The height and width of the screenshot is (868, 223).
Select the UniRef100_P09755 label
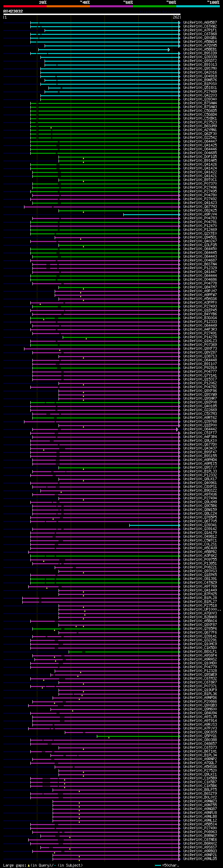tap(200, 560)
